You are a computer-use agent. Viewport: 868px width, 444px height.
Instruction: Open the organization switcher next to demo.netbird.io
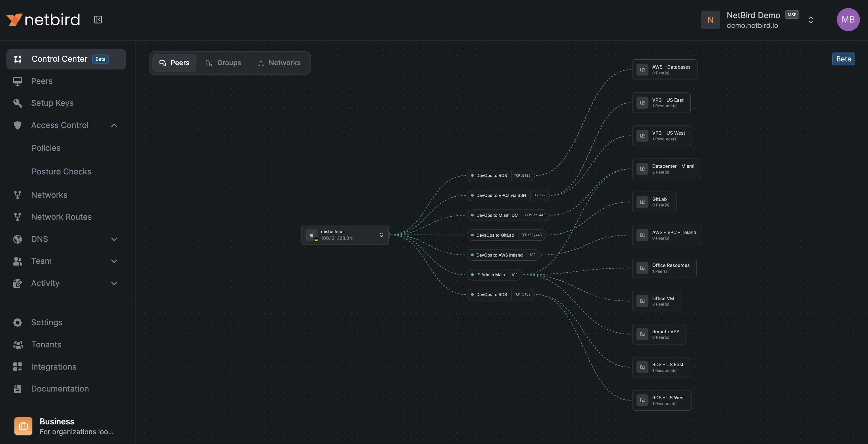[x=811, y=20]
